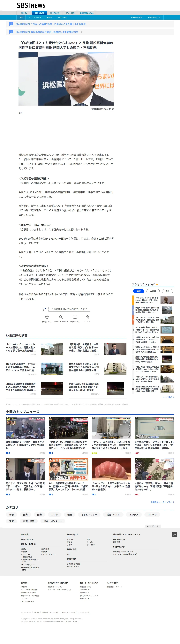Viewport: 180px width, 644px height.
Task: Play the Hamamatsu Medical University video
Action: coord(66,79)
